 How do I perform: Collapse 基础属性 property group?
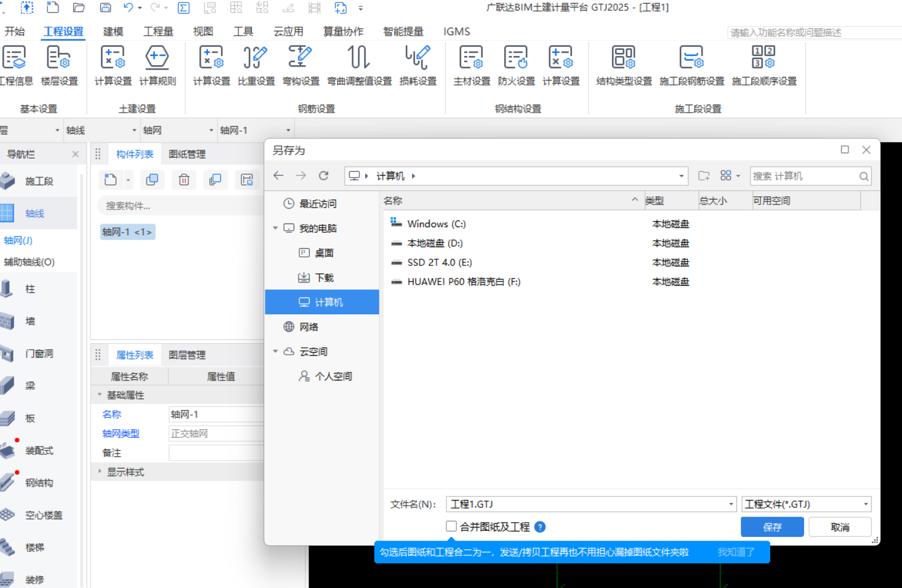pos(100,395)
